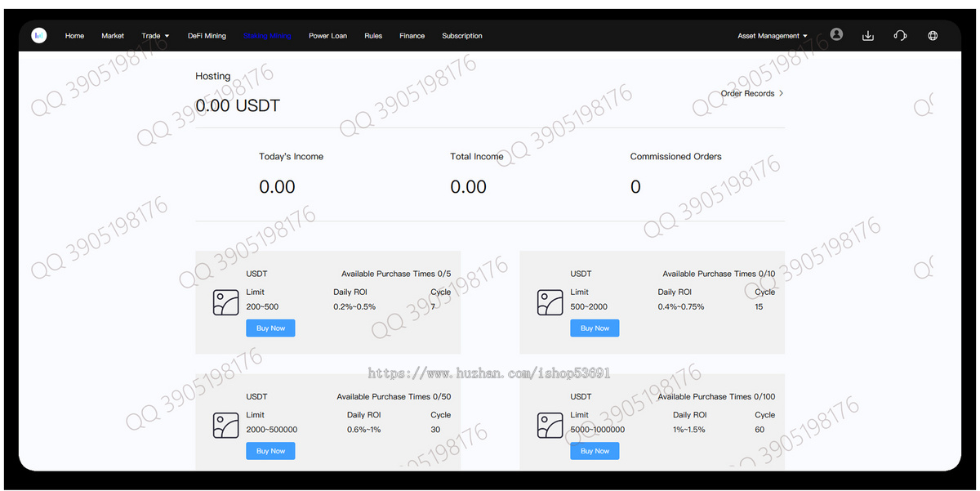Screen dimensions: 980x491
Task: Click the 1%~1.5% Daily ROI value
Action: 688,429
